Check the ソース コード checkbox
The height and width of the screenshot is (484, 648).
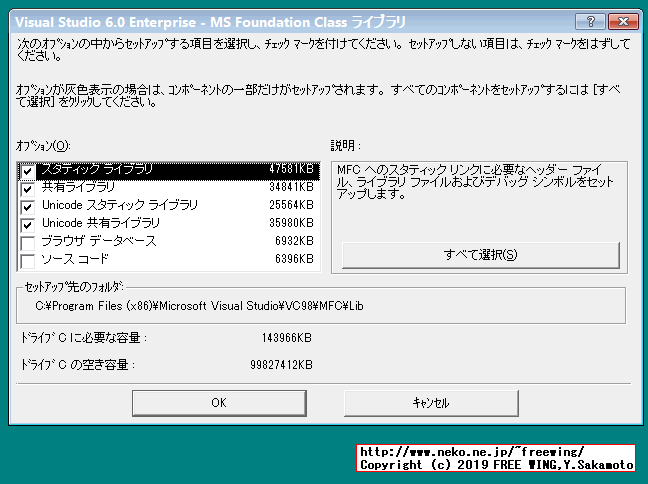[28, 261]
